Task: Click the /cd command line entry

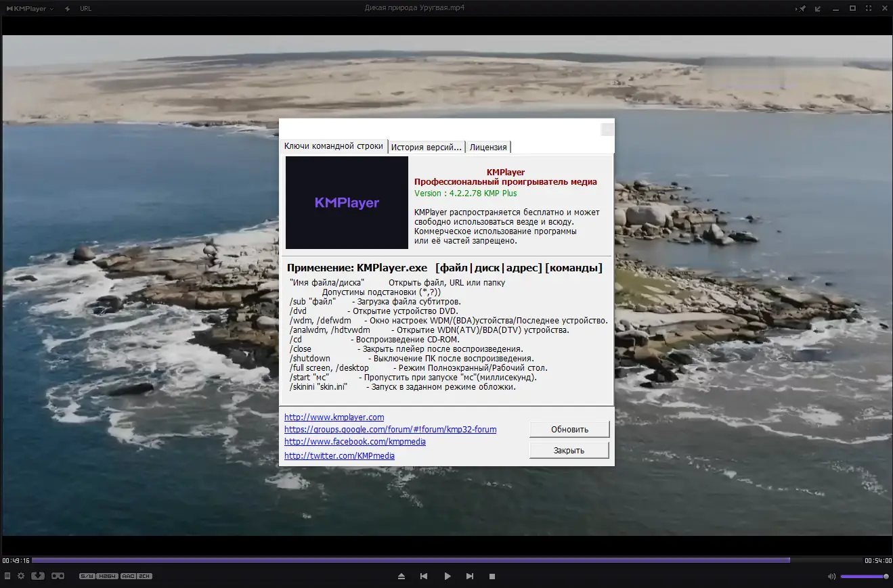Action: tap(374, 340)
